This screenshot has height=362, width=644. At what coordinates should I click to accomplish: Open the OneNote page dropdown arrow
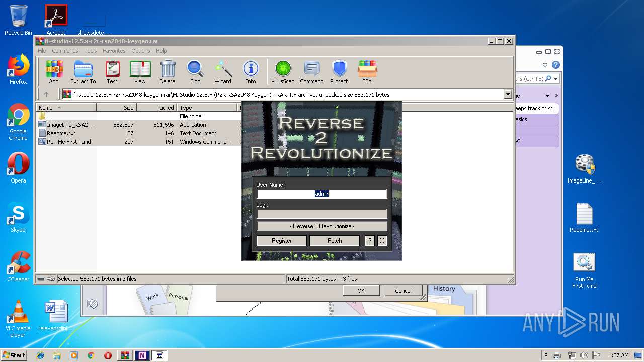pyautogui.click(x=548, y=95)
